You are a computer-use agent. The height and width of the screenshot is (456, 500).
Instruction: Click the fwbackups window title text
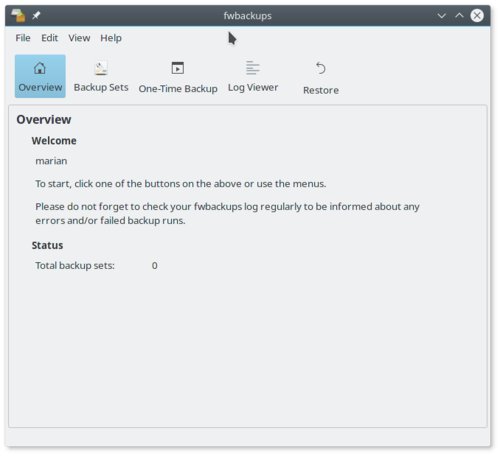click(x=248, y=16)
